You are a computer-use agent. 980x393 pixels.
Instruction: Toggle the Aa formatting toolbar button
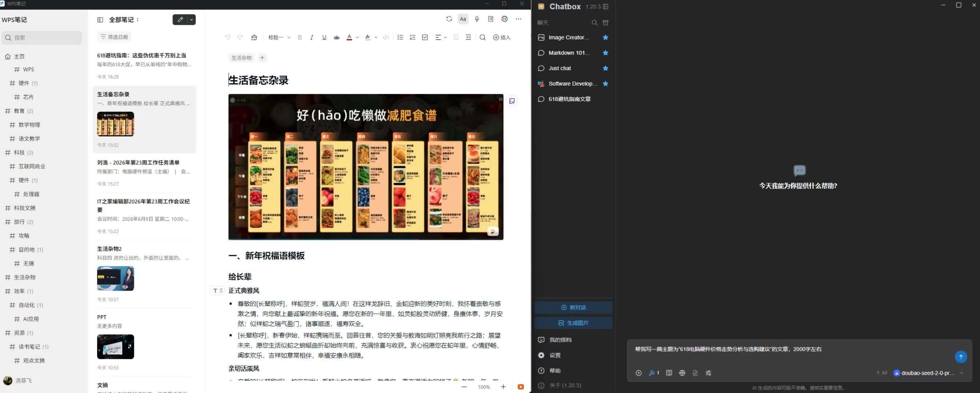[x=463, y=19]
